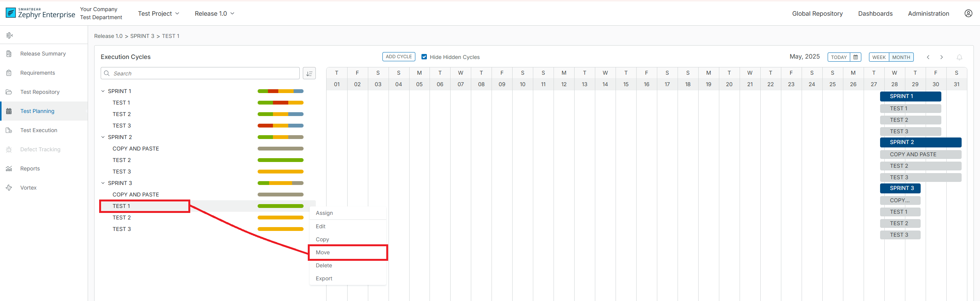The image size is (980, 301).
Task: Click the sort cycles icon button
Action: 309,74
